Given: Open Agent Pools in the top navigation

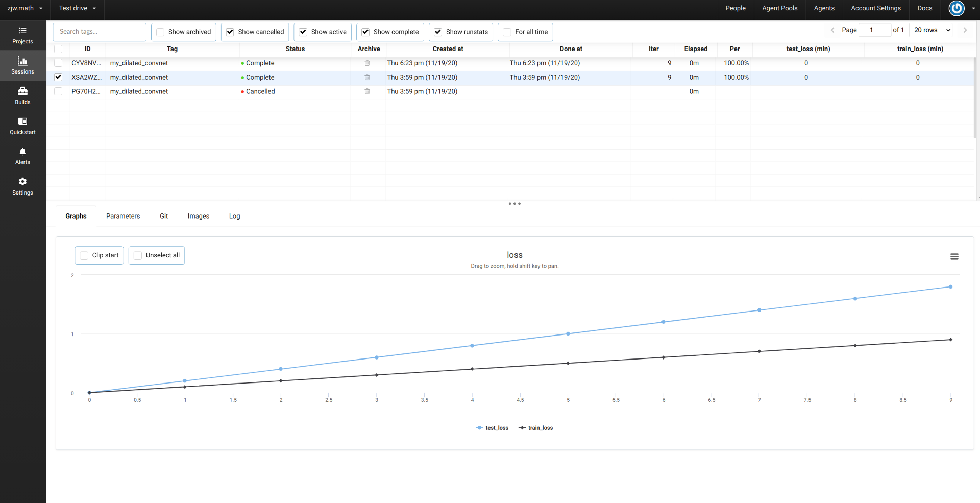Looking at the screenshot, I should [779, 8].
